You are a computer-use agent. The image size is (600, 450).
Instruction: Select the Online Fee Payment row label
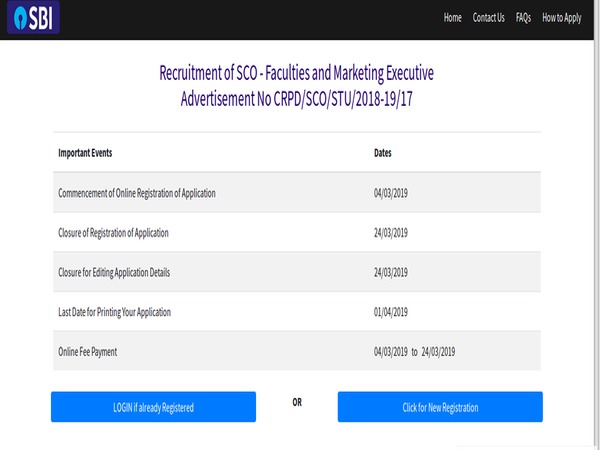tap(95, 351)
